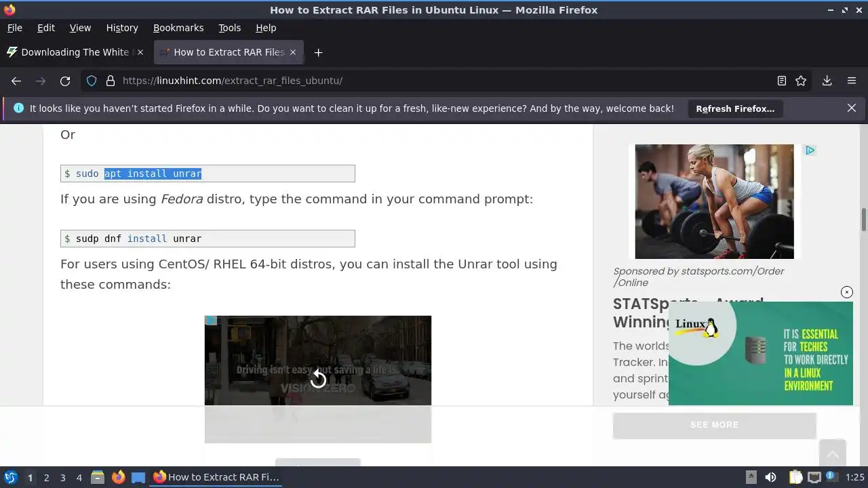Expand the removable media tray icon
Image resolution: width=868 pixels, height=488 pixels.
click(751, 477)
